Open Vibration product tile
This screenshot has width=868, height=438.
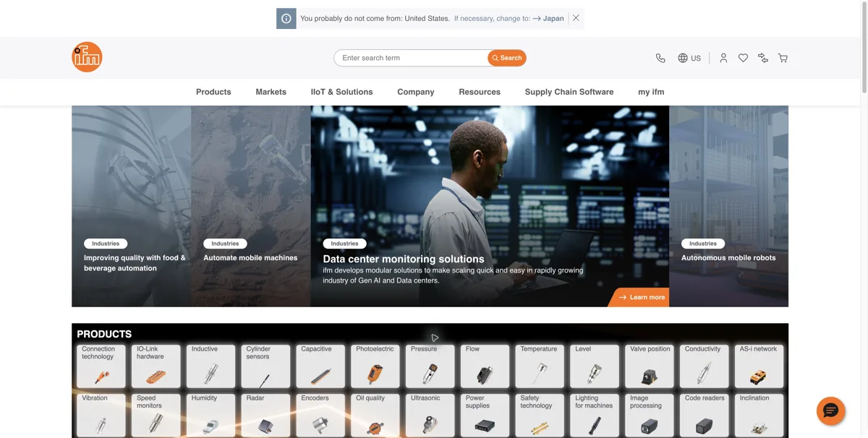(x=101, y=415)
